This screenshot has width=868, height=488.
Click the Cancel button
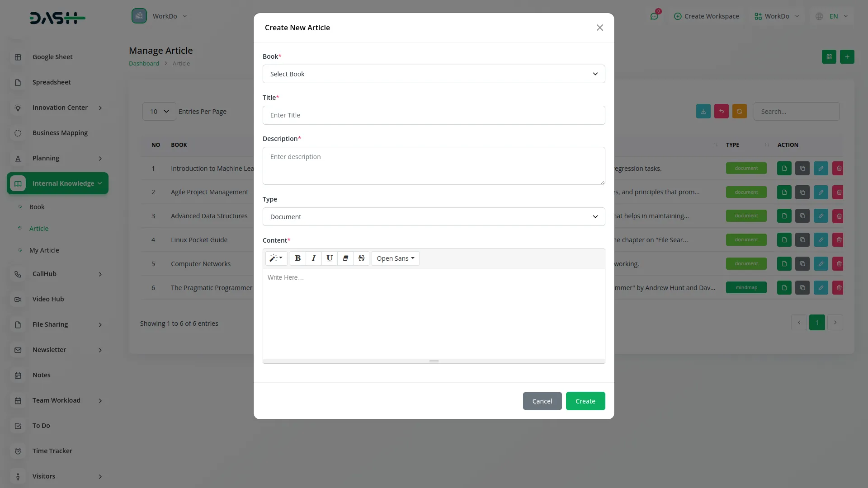pos(542,401)
